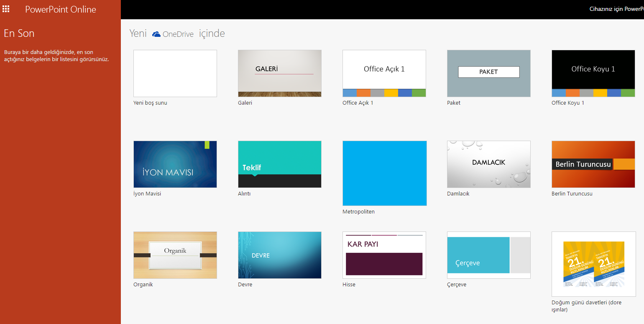This screenshot has width=644, height=324.
Task: Open the app launcher grid icon
Action: coord(6,9)
